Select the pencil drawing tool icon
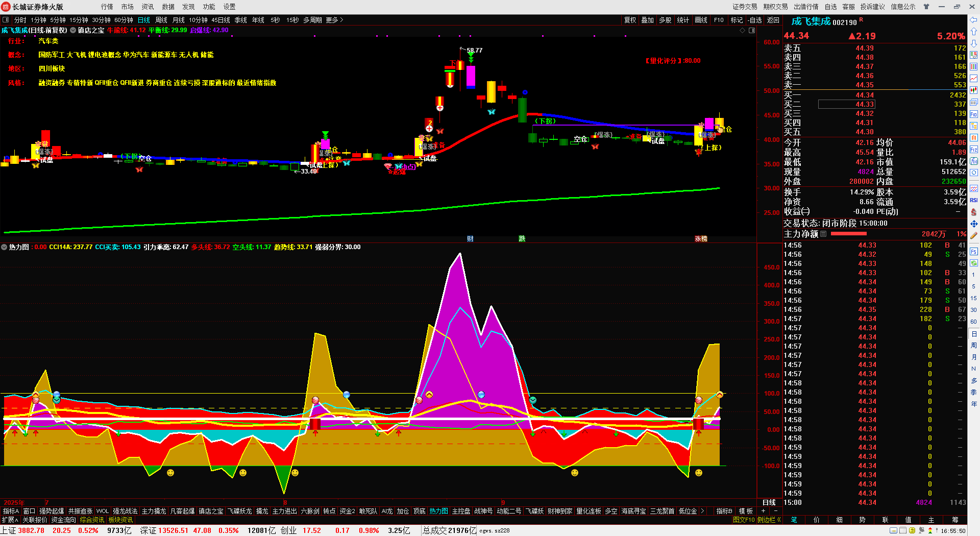Image resolution: width=980 pixels, height=536 pixels. pos(974,235)
